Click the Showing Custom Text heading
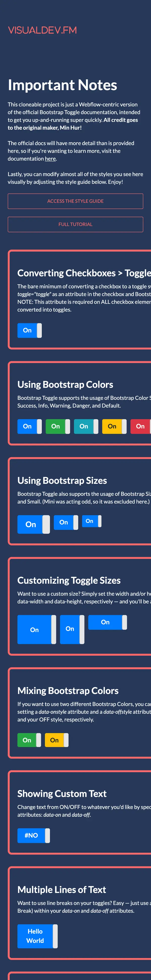This screenshot has height=980, width=151. coord(62,793)
